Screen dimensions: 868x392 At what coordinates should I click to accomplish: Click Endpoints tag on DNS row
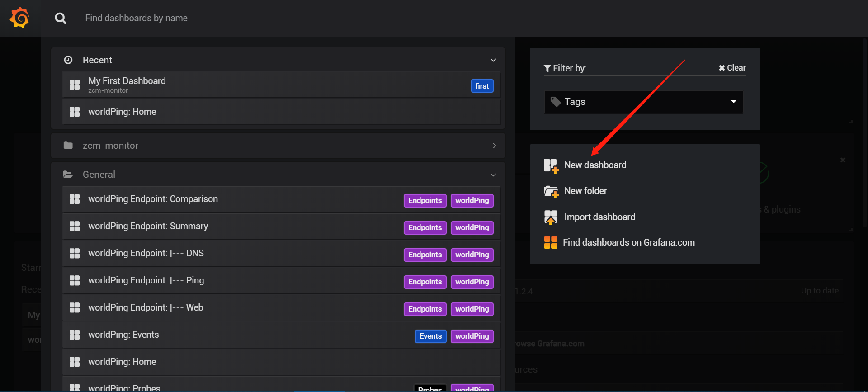(x=425, y=255)
